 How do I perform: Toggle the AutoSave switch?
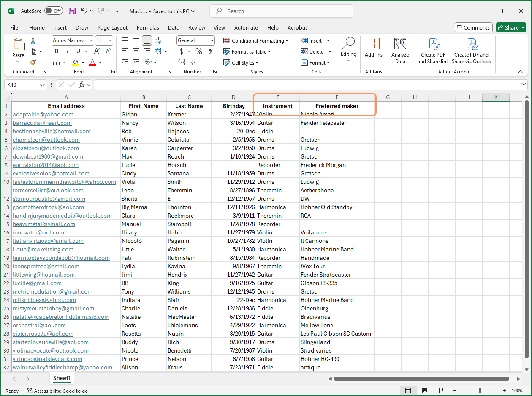[x=54, y=11]
